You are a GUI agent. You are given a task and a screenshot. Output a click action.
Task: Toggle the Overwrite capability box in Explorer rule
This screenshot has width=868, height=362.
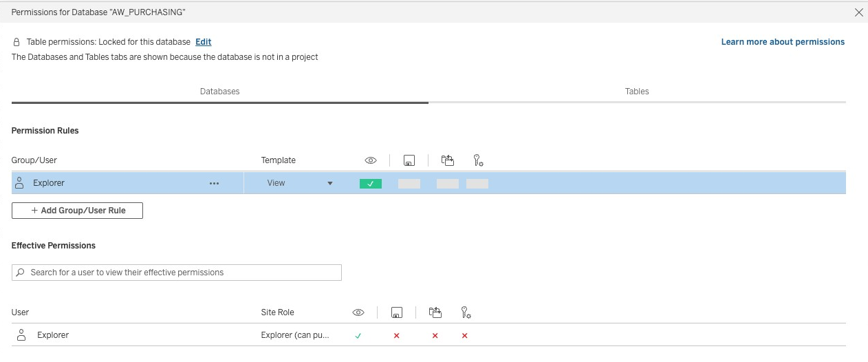[x=409, y=184]
